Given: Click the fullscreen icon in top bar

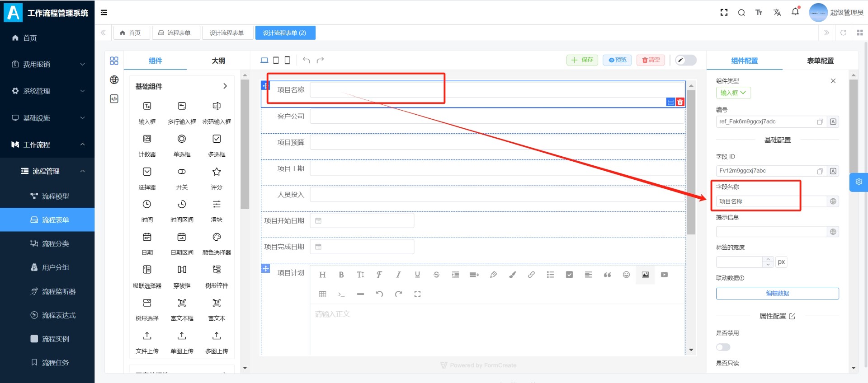Looking at the screenshot, I should (724, 13).
